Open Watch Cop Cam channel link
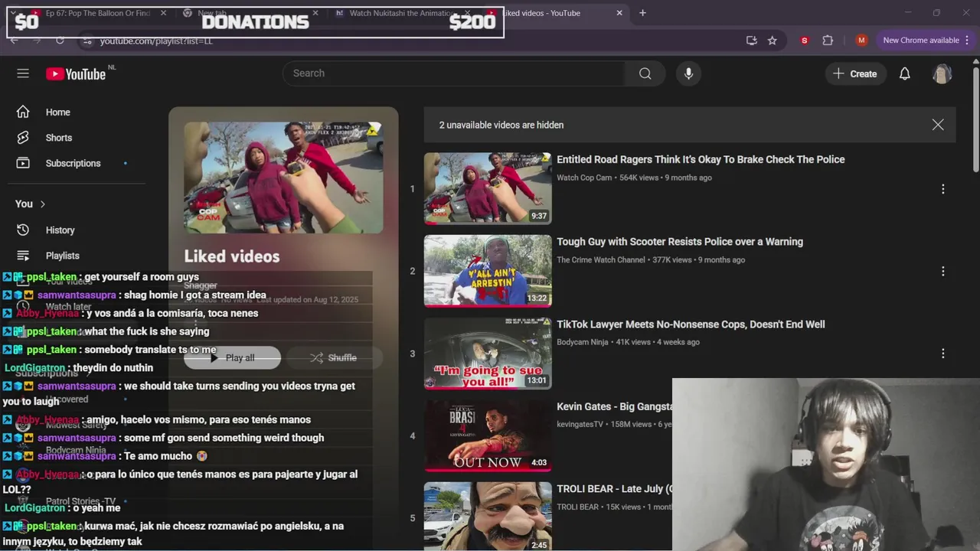980x551 pixels. pos(584,178)
